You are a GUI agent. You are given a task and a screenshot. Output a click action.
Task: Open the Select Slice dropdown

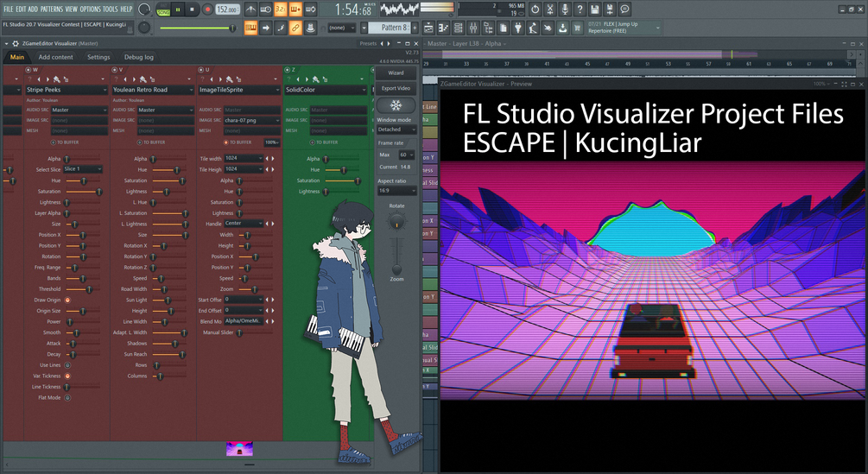[x=83, y=169]
